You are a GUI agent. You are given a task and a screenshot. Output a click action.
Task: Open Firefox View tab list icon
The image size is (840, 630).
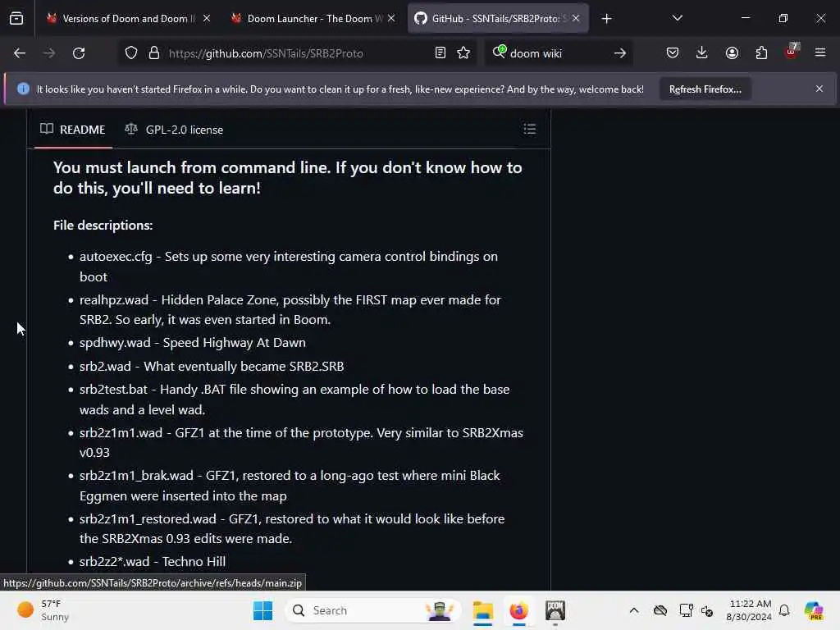point(16,19)
